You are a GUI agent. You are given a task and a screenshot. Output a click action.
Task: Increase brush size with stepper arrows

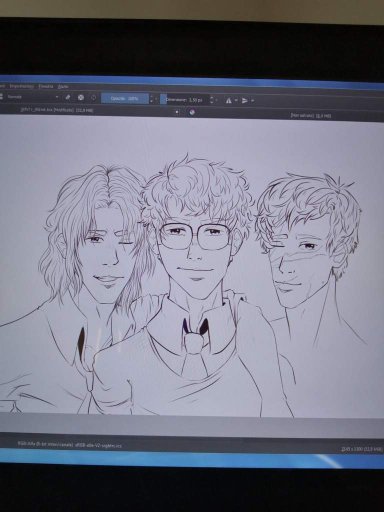point(211,100)
